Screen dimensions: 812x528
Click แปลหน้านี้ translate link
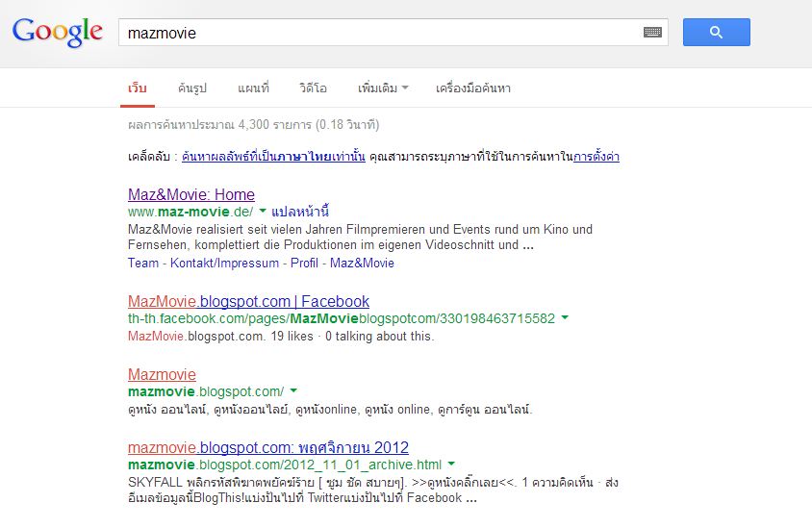(300, 212)
